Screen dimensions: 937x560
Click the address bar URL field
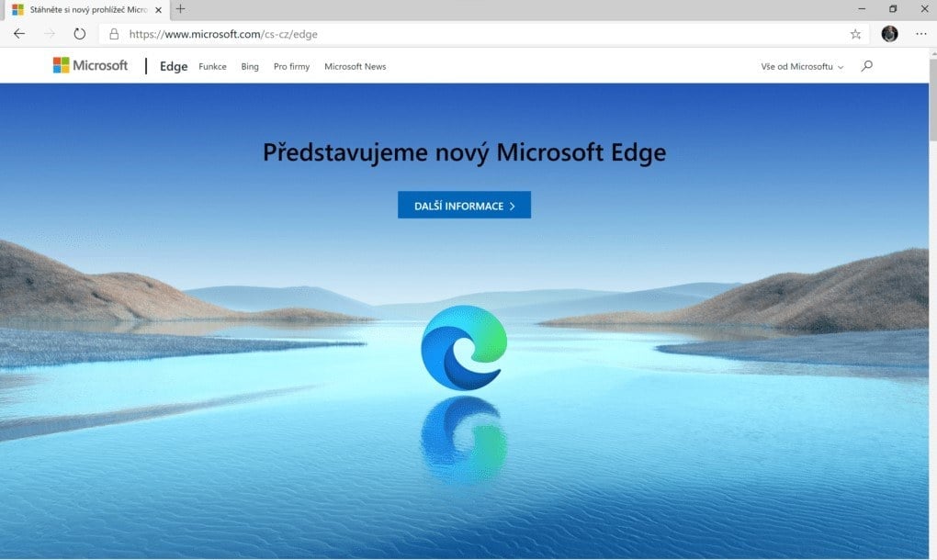click(478, 34)
